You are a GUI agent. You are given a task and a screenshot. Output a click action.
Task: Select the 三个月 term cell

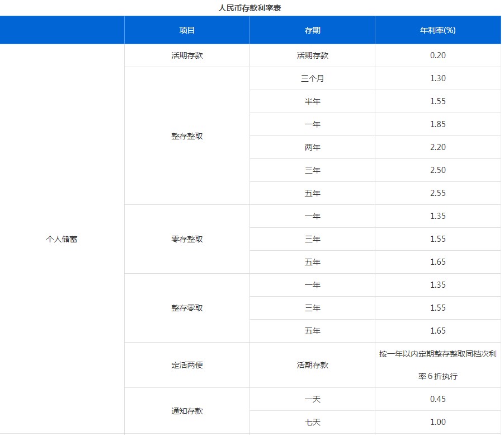[x=313, y=78]
